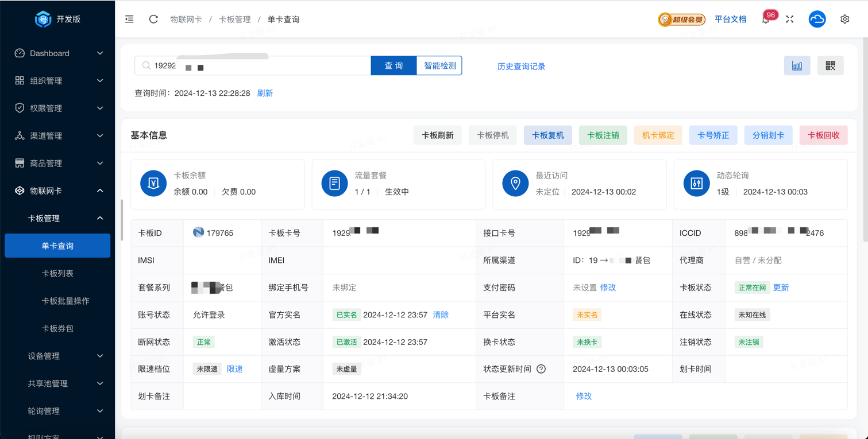Click the cloud avatar icon
Screen dimensions: 868x439
tap(817, 20)
